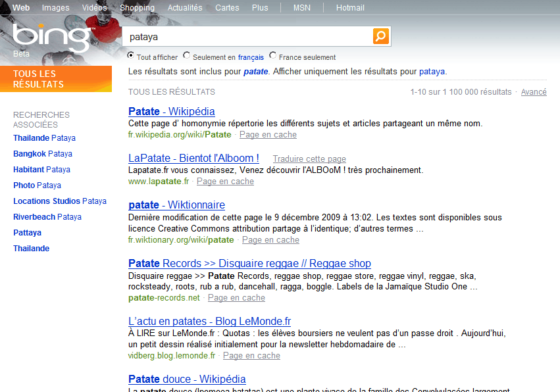The width and height of the screenshot is (560, 392).
Task: Open related search 'Photo Pataya'
Action: point(37,185)
